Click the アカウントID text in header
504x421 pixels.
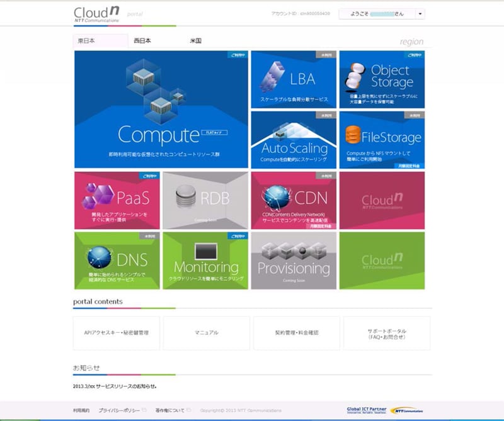click(x=301, y=13)
